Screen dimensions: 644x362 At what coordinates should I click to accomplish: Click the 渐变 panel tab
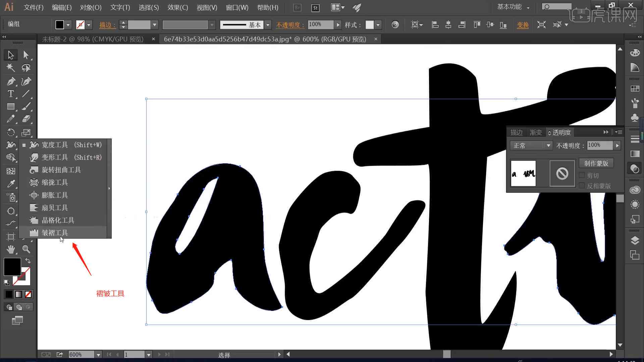pyautogui.click(x=535, y=132)
